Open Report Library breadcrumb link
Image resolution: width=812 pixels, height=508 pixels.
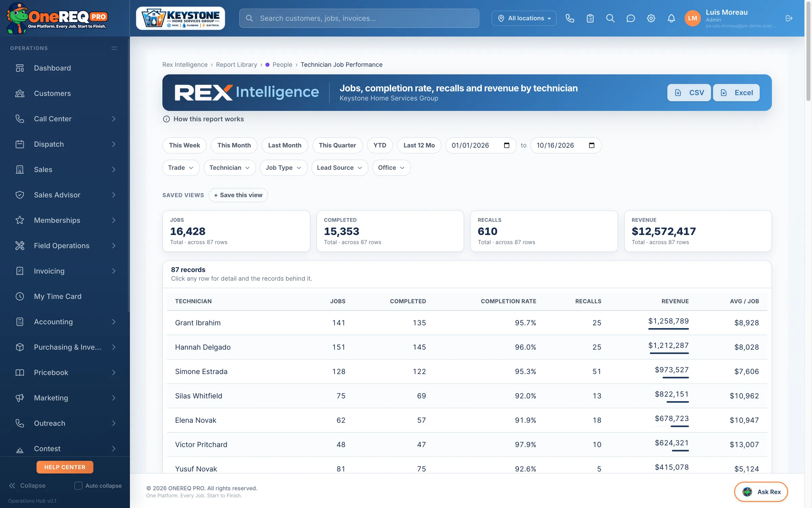click(236, 65)
